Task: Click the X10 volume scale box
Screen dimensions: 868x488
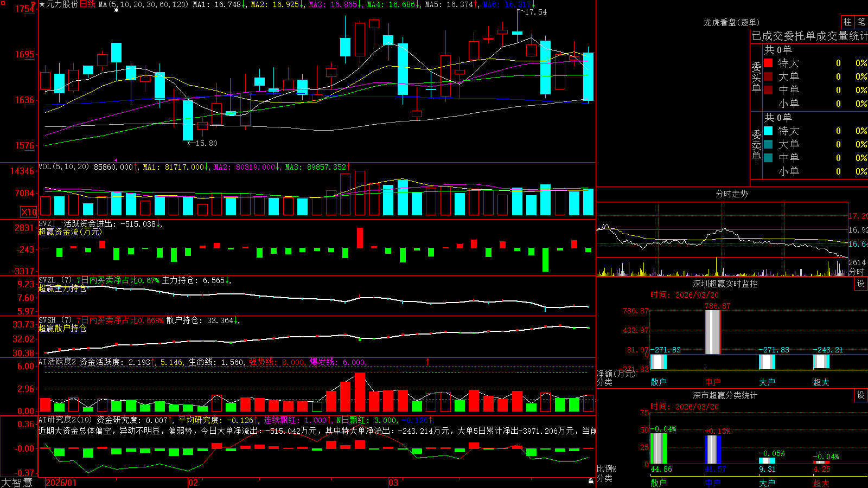Action: [x=29, y=212]
